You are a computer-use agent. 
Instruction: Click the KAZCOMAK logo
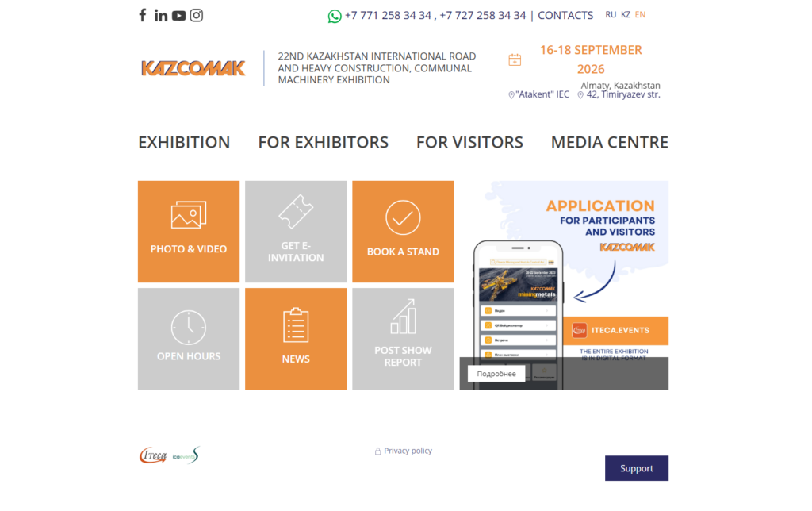pos(193,68)
